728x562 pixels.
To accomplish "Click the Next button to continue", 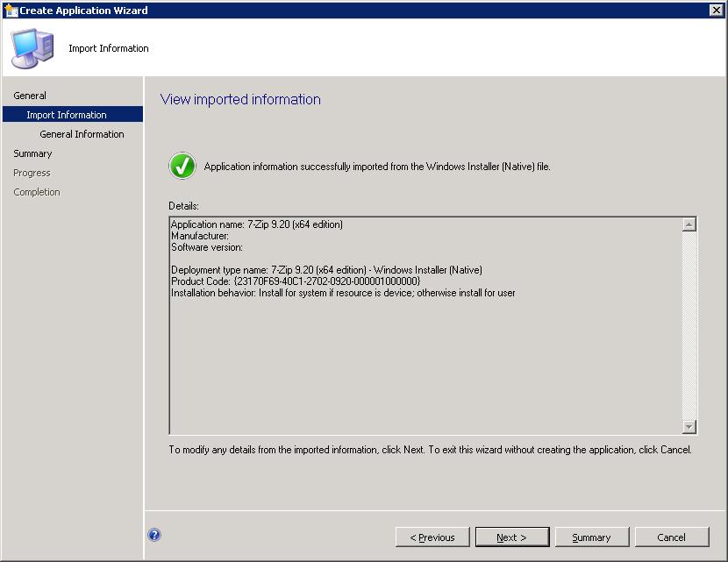I will pyautogui.click(x=511, y=537).
